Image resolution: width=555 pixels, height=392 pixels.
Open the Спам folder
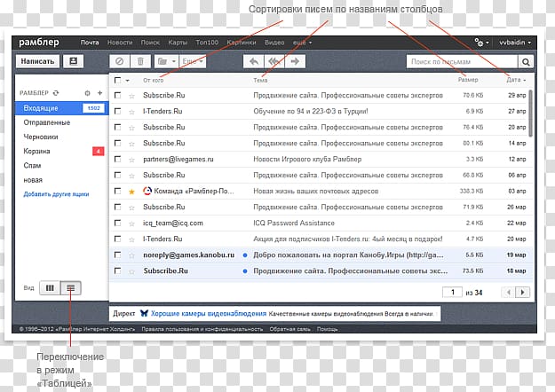(32, 166)
